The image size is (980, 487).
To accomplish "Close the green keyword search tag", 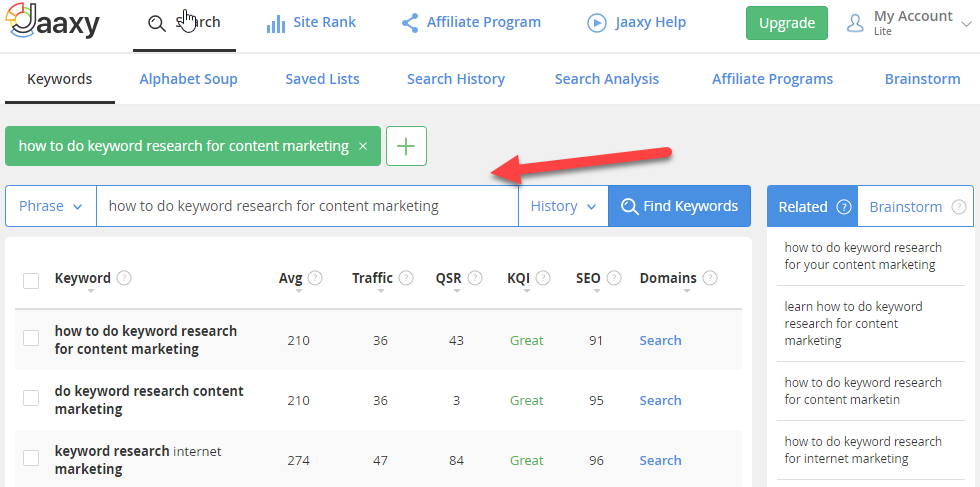I will tap(362, 146).
